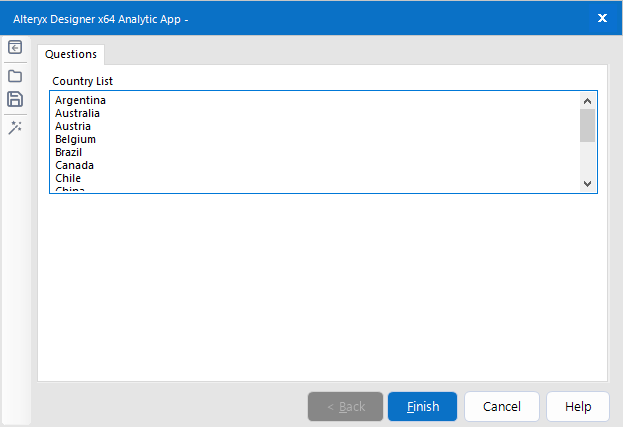Select Argentina in Country List
This screenshot has height=427, width=623.
pos(81,100)
